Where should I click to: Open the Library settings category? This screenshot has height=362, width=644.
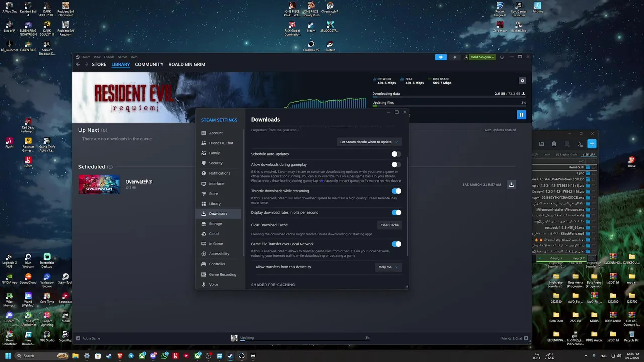pyautogui.click(x=218, y=204)
